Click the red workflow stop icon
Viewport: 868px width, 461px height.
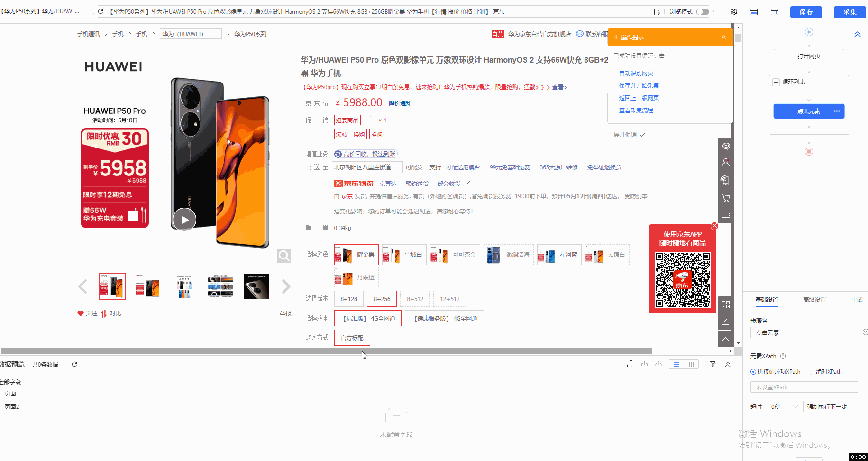pos(809,151)
